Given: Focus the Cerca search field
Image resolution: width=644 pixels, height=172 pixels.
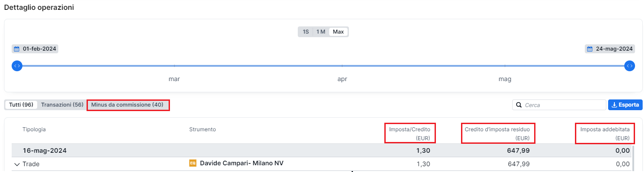Looking at the screenshot, I should (x=559, y=105).
